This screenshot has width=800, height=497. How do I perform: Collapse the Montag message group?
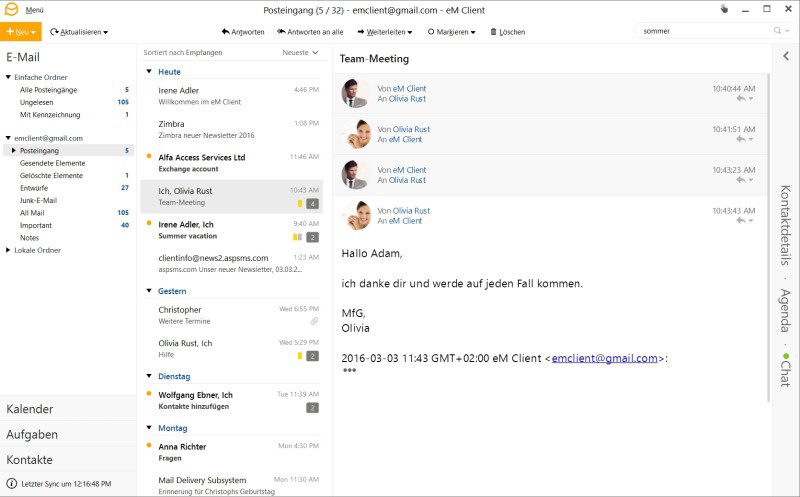coord(149,428)
